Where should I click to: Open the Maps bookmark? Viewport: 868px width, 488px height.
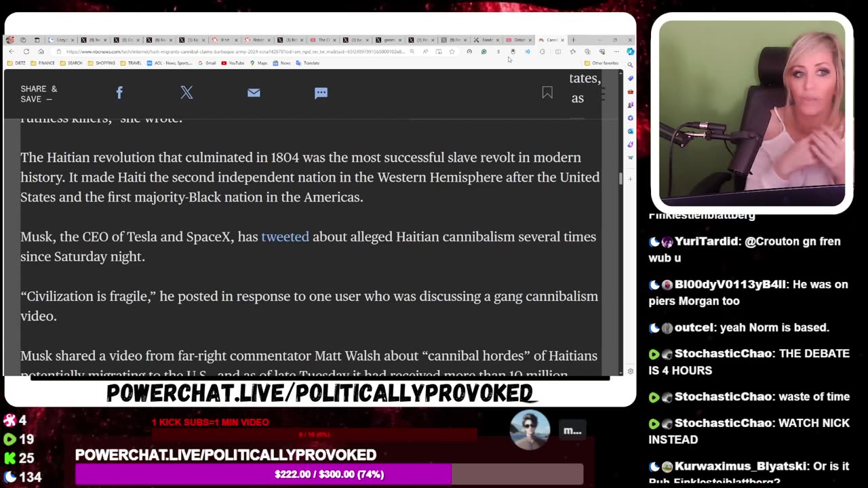point(258,63)
